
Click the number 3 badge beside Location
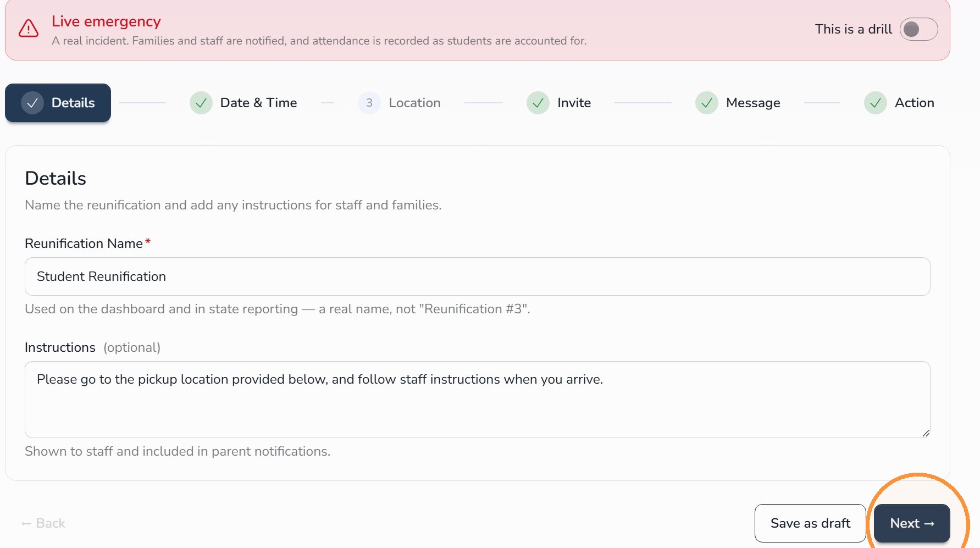[369, 103]
